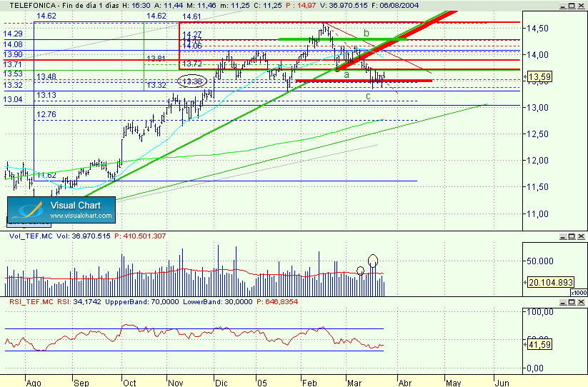Click the 100,00 RSI axis label
The width and height of the screenshot is (588, 387).
(540, 312)
